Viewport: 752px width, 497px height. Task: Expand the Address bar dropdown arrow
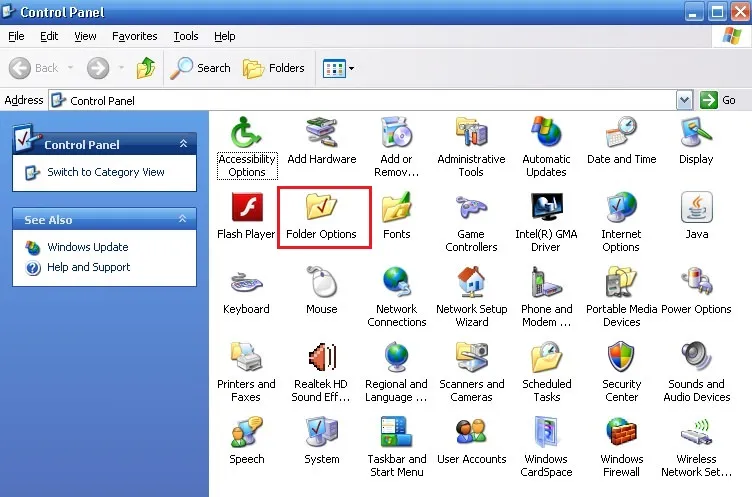coord(684,100)
